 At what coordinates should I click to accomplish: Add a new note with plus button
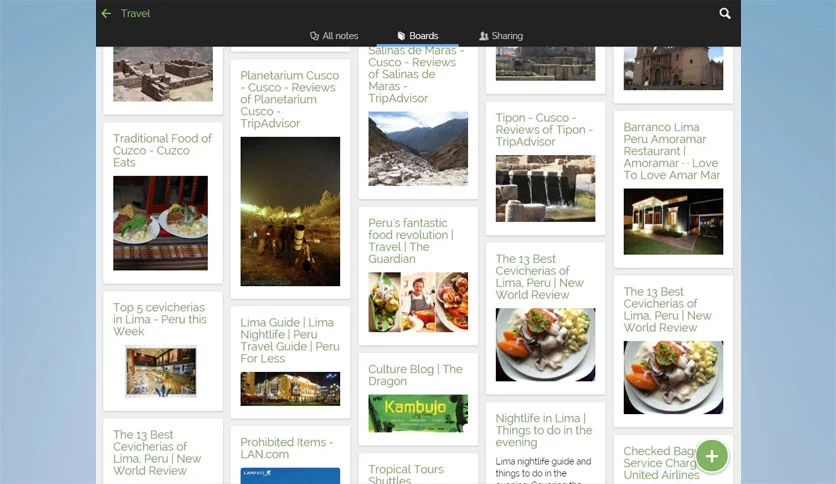[712, 456]
